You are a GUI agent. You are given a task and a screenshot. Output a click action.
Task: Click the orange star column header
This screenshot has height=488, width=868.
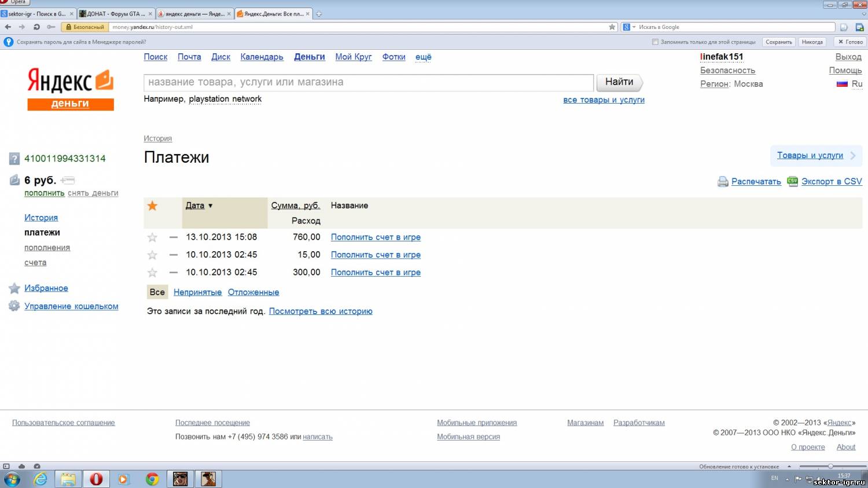click(x=152, y=206)
